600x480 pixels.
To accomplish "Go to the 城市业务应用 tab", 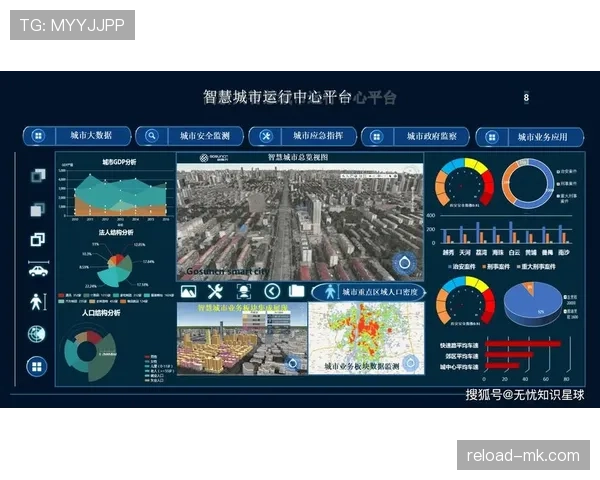I will point(530,137).
